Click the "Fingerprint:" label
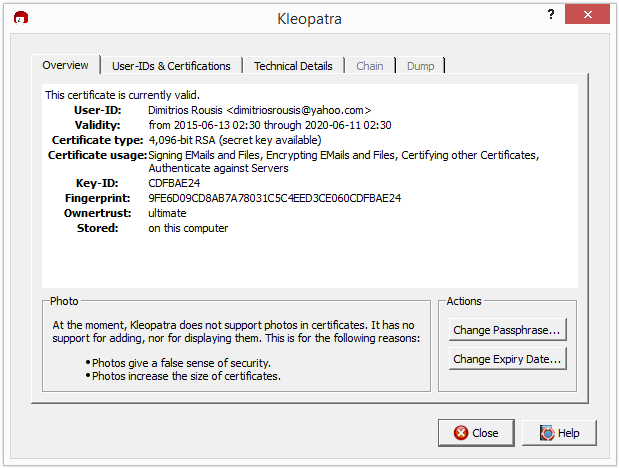Image resolution: width=619 pixels, height=468 pixels. pyautogui.click(x=98, y=198)
